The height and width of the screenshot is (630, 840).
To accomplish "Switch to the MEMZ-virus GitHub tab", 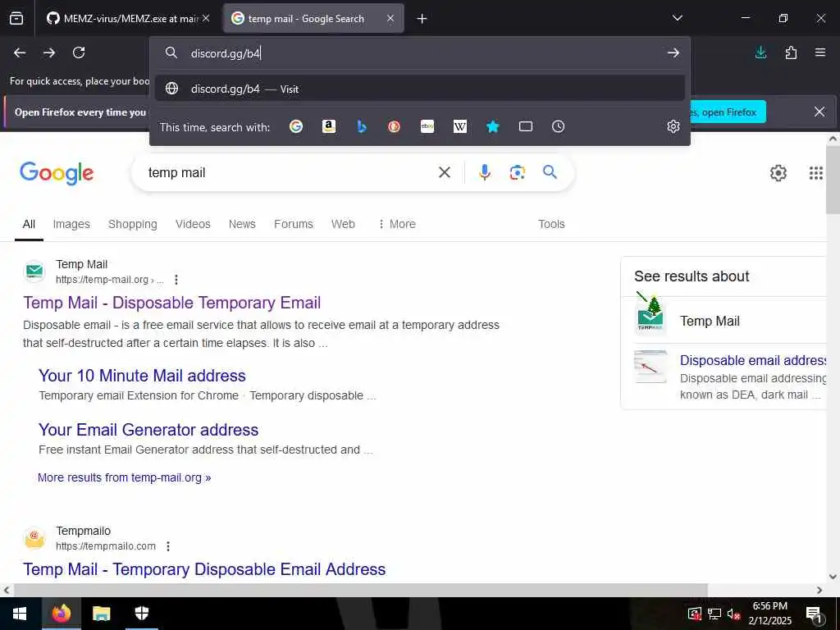I will tap(127, 19).
